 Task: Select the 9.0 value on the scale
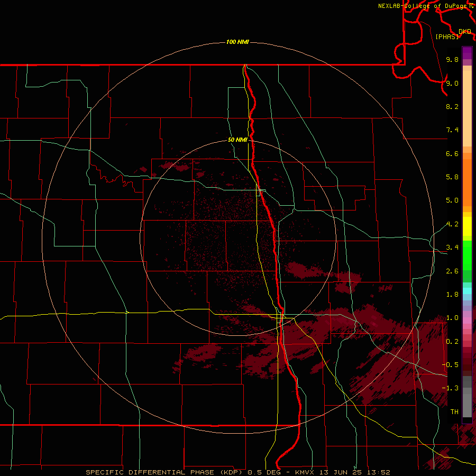coord(452,83)
